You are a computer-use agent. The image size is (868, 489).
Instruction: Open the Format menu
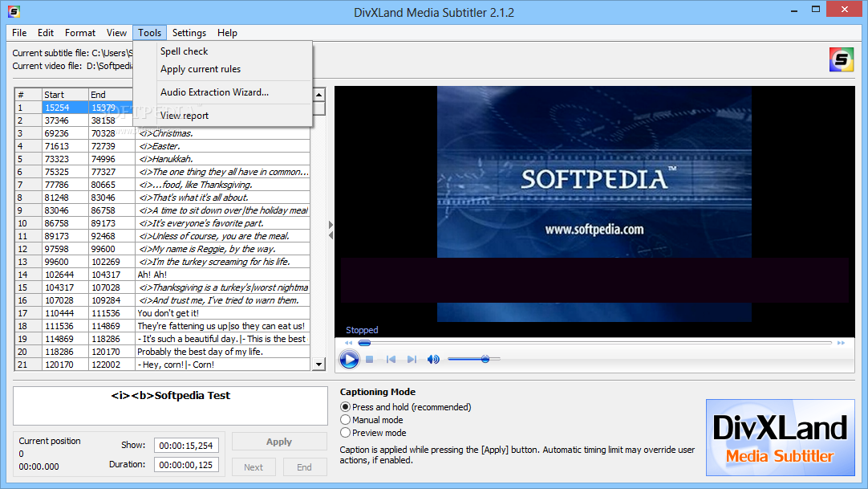coord(80,33)
